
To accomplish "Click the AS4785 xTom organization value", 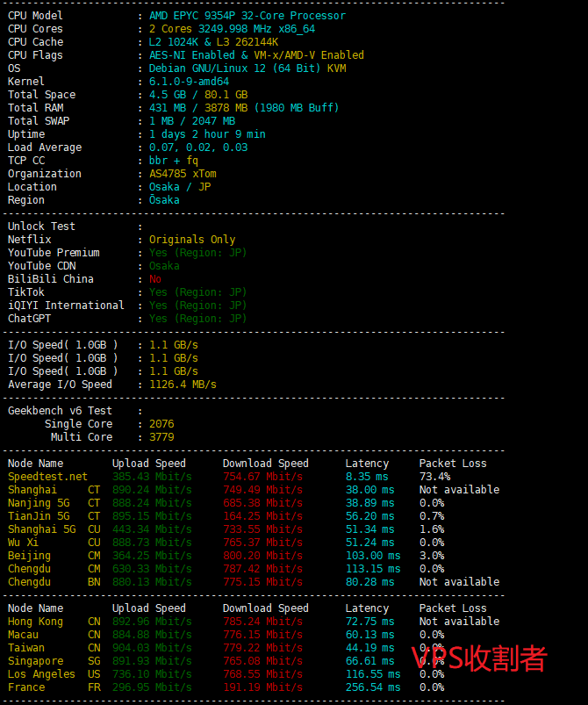I will pyautogui.click(x=183, y=174).
